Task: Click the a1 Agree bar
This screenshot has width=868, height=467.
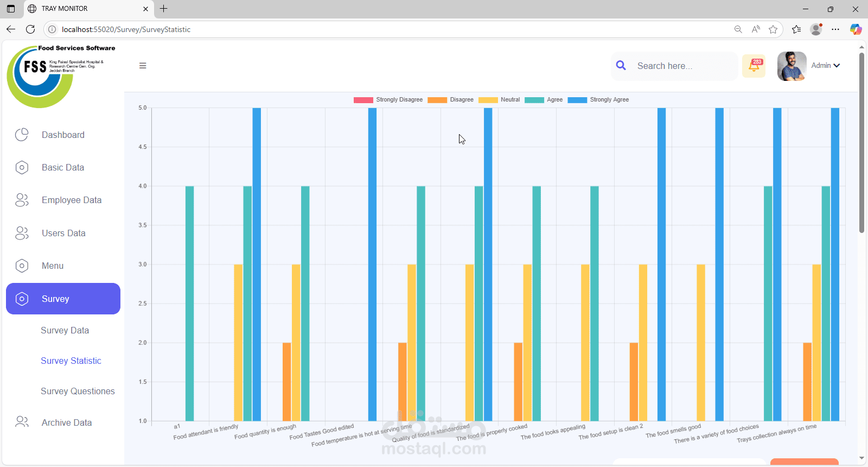Action: coord(189,304)
